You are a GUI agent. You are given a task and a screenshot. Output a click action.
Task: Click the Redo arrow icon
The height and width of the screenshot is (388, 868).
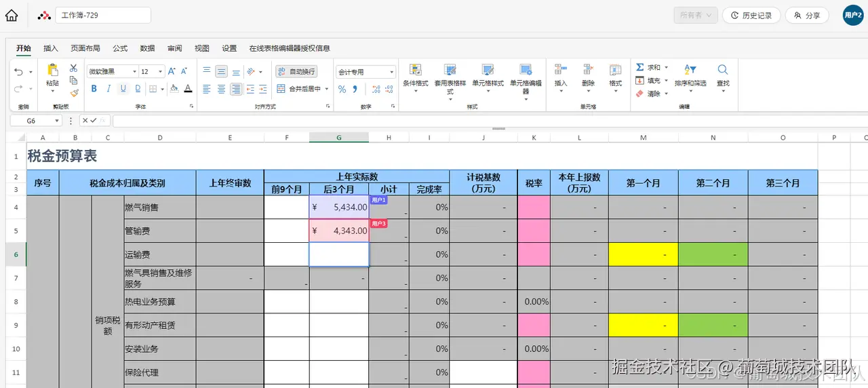[18, 89]
